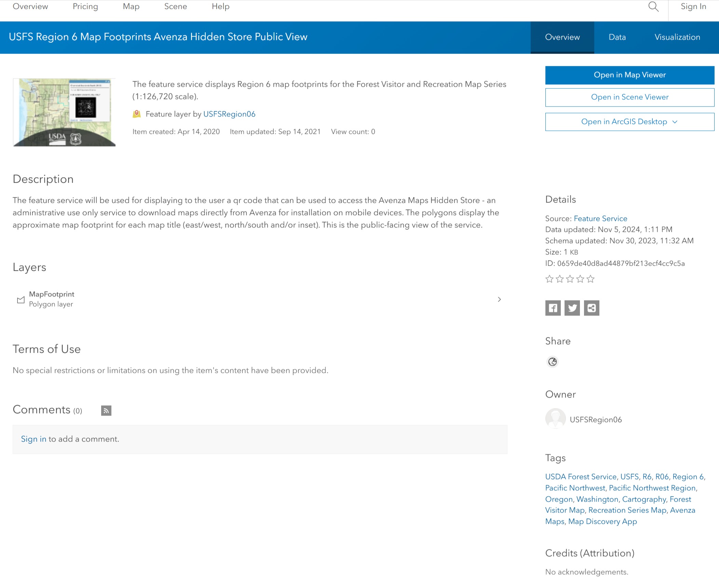Open the Help menu item
The image size is (719, 588).
pyautogui.click(x=221, y=6)
